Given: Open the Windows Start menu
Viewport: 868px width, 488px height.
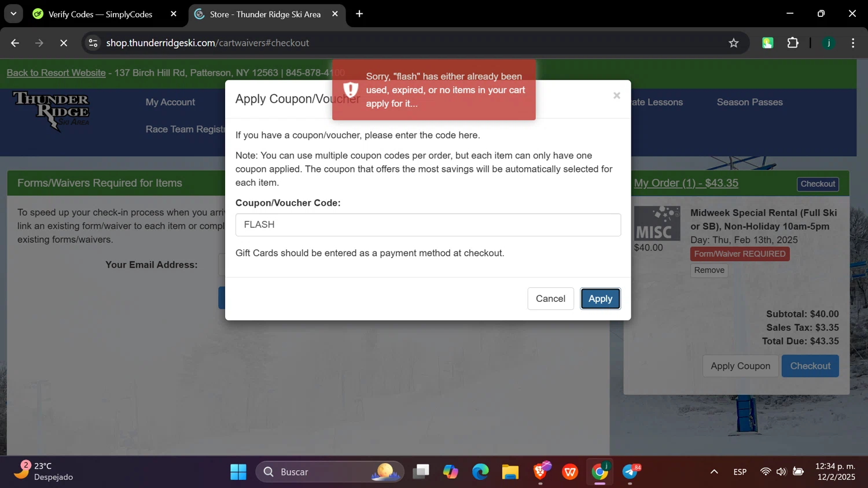Looking at the screenshot, I should pyautogui.click(x=238, y=472).
